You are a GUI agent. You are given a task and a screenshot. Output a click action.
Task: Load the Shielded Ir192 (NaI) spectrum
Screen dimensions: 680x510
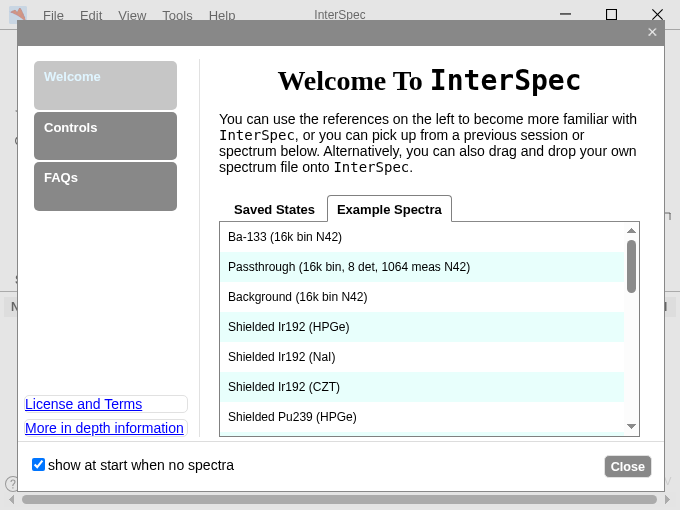pyautogui.click(x=422, y=356)
